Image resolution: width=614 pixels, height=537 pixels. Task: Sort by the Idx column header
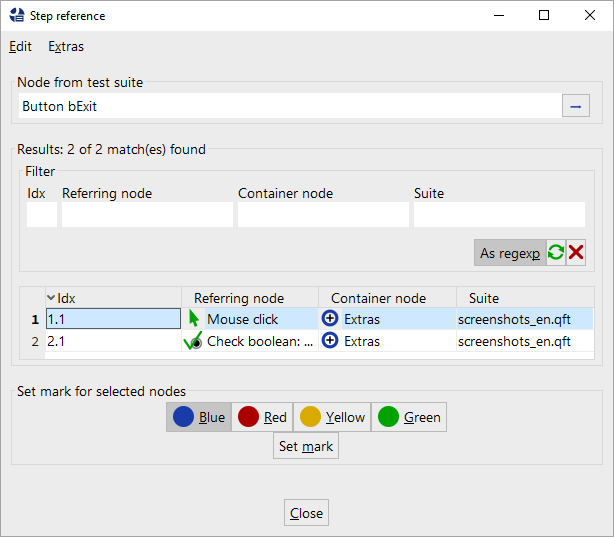point(113,298)
